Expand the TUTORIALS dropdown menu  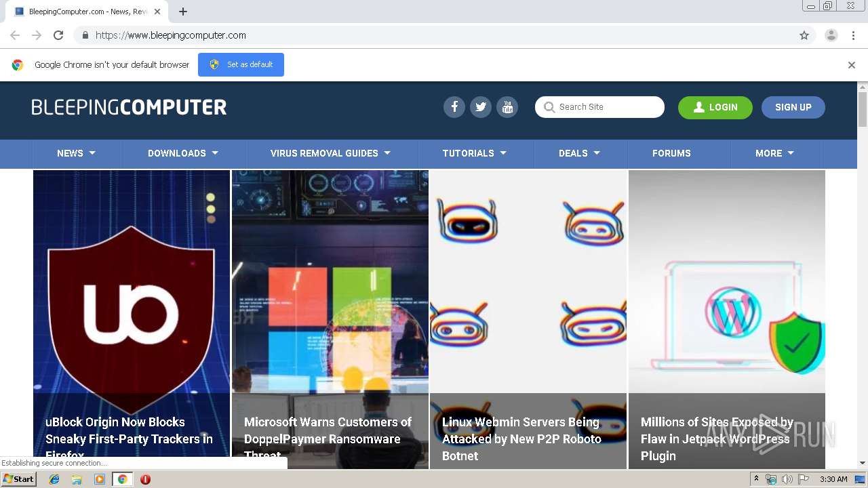(x=475, y=153)
